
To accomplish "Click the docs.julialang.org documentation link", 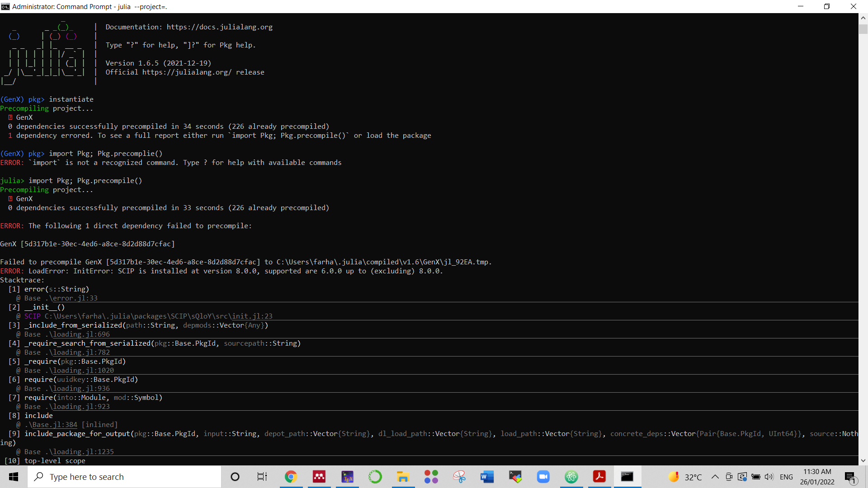I will (x=220, y=27).
